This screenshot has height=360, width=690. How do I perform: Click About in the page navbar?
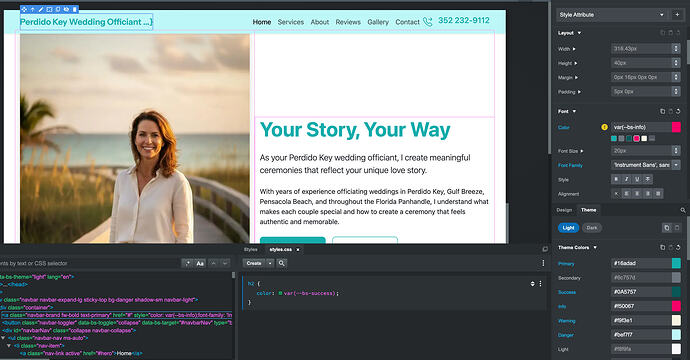click(x=319, y=22)
